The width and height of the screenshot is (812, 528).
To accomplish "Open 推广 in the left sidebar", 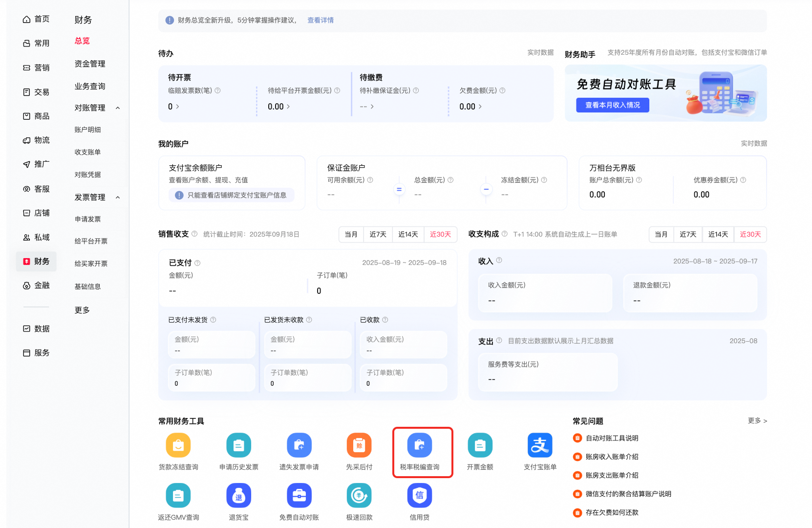I will (x=36, y=164).
